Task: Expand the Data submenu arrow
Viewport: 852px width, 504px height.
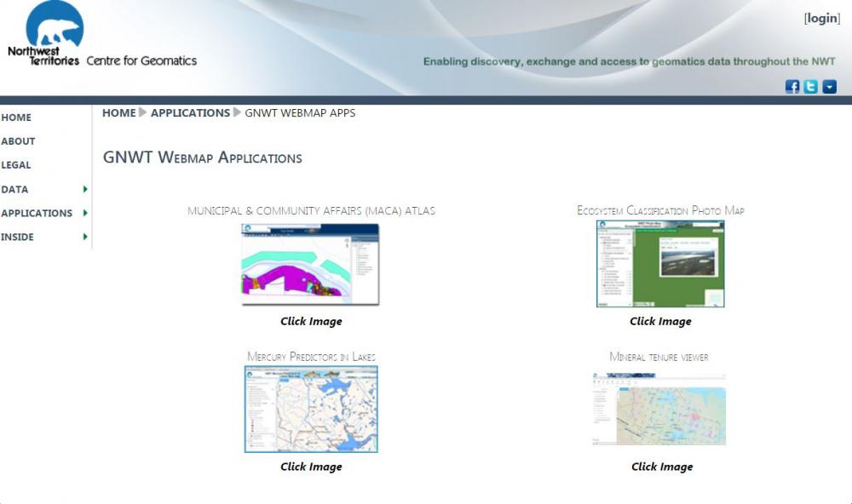Action: click(x=85, y=189)
